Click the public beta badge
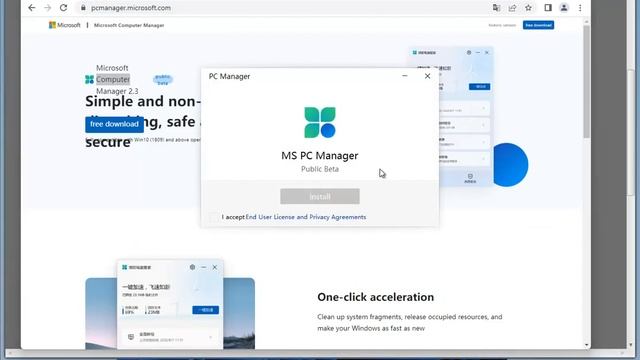Screen dimensions: 640x360 (x=163, y=80)
